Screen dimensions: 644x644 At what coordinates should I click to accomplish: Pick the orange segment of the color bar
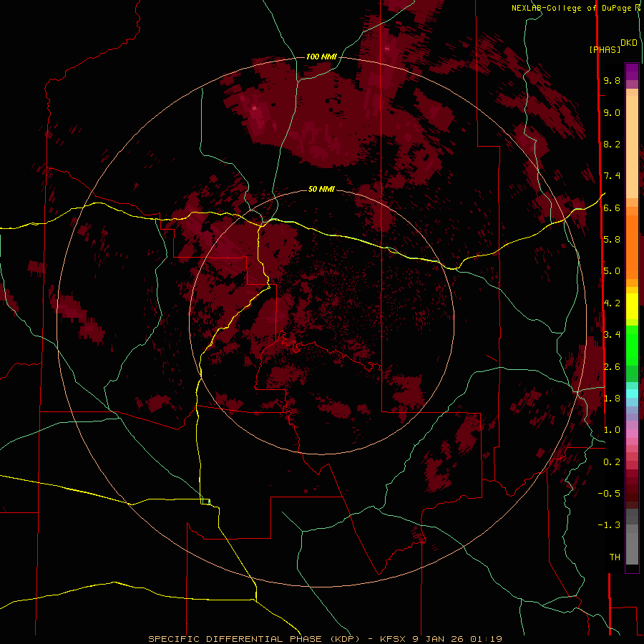coord(632,246)
